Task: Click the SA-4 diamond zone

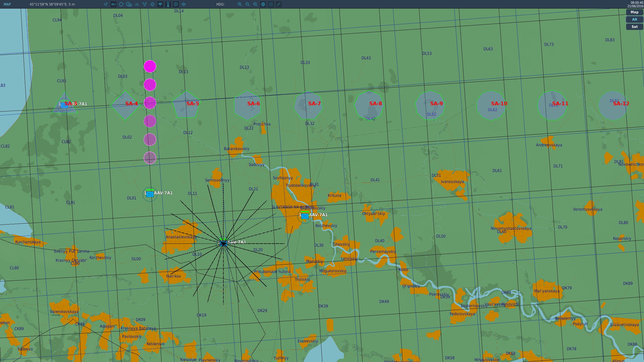Action: [125, 106]
